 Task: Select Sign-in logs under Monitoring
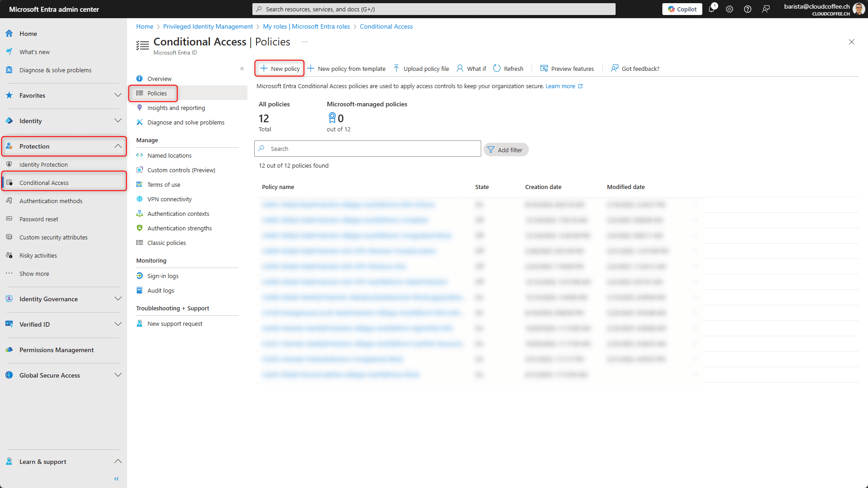coord(163,276)
